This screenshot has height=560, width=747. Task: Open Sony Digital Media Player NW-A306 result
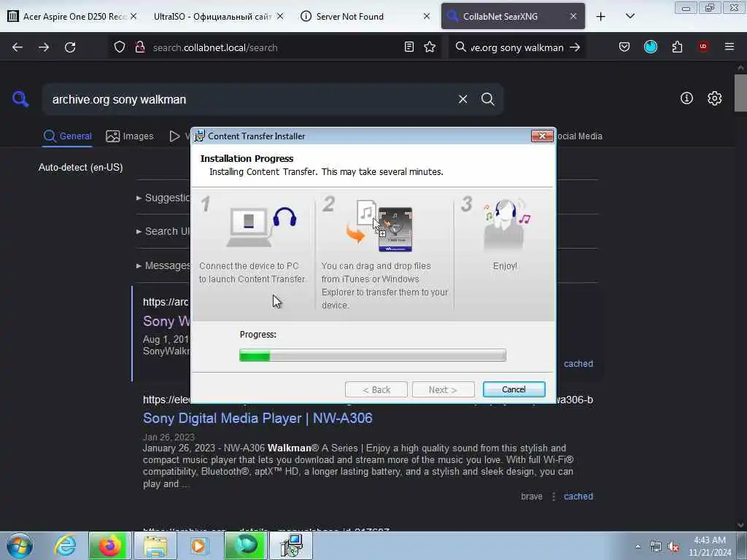[258, 418]
